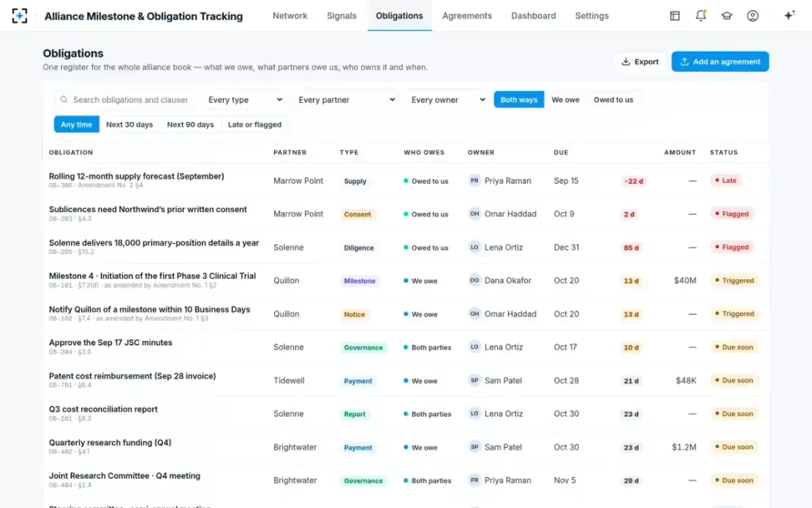
Task: Open the Every type dropdown
Action: (244, 100)
